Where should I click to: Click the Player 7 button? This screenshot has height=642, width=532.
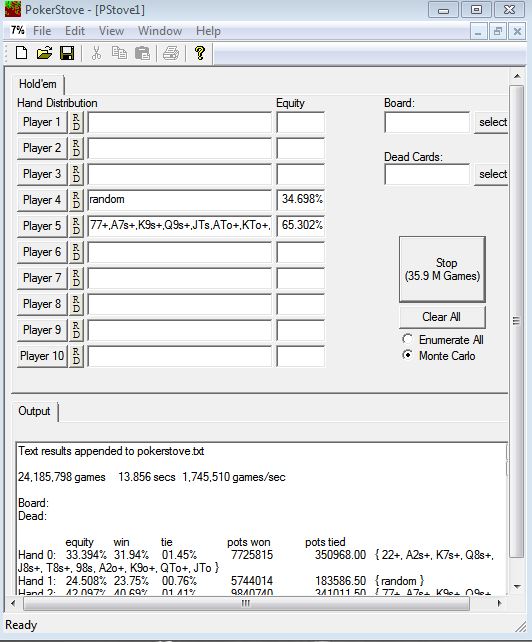[42, 278]
